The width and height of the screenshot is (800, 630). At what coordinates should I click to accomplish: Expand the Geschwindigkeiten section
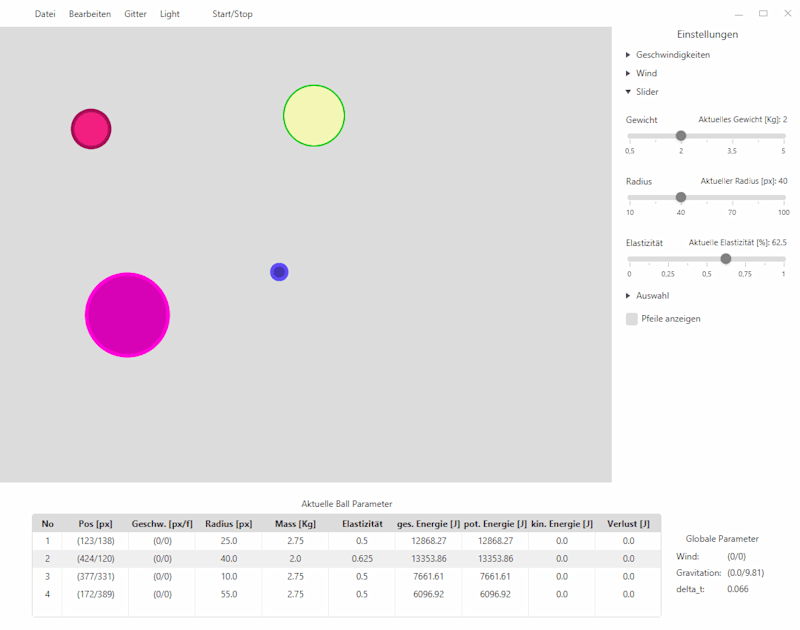tap(668, 55)
